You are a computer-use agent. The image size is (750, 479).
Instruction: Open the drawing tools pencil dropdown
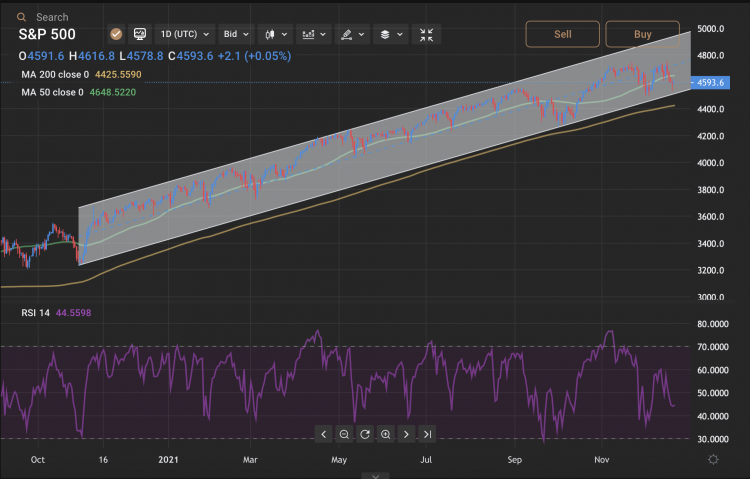pyautogui.click(x=352, y=34)
